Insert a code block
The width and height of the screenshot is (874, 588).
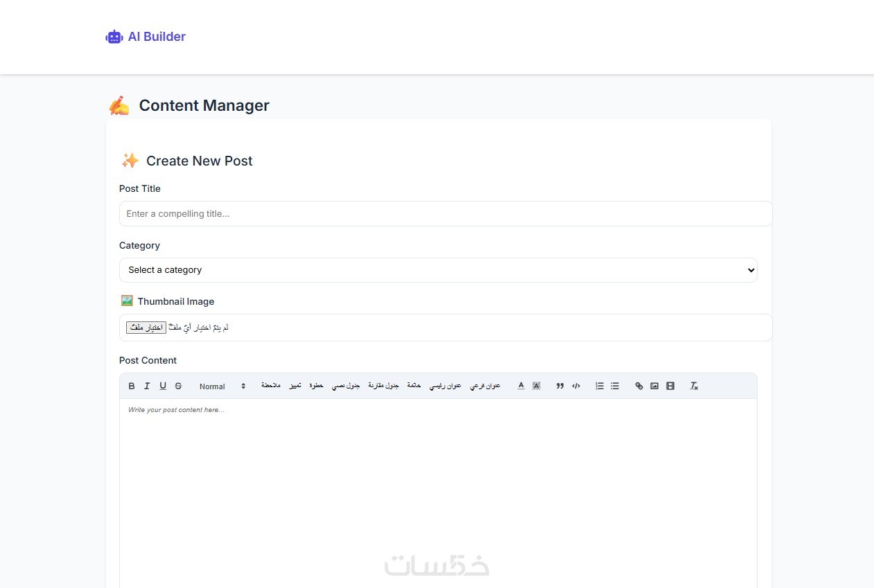point(576,386)
